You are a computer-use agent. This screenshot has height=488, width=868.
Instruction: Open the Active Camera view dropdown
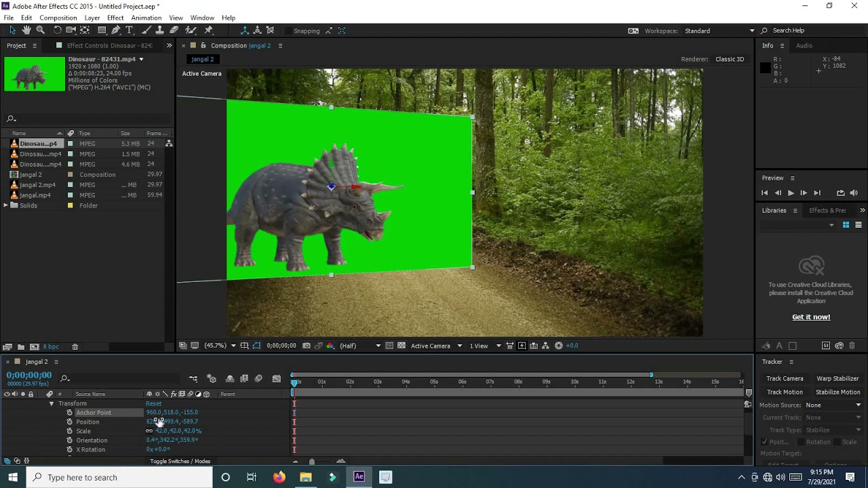436,346
